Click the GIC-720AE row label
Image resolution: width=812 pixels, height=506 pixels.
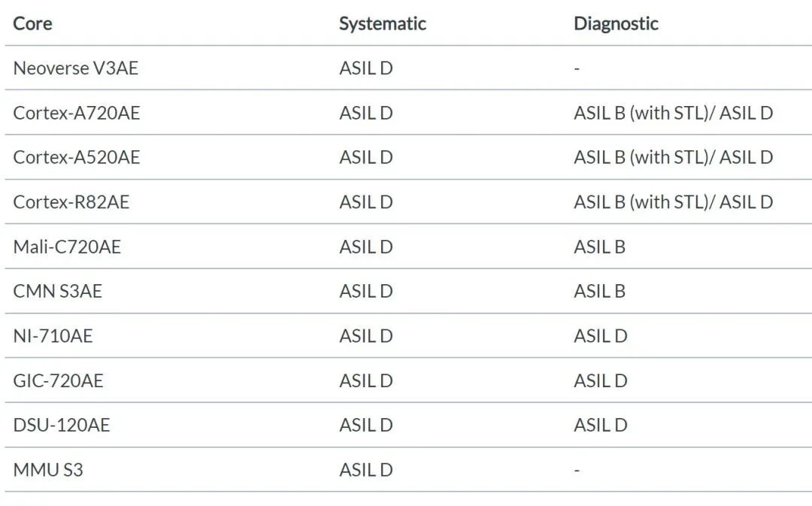[x=58, y=380]
